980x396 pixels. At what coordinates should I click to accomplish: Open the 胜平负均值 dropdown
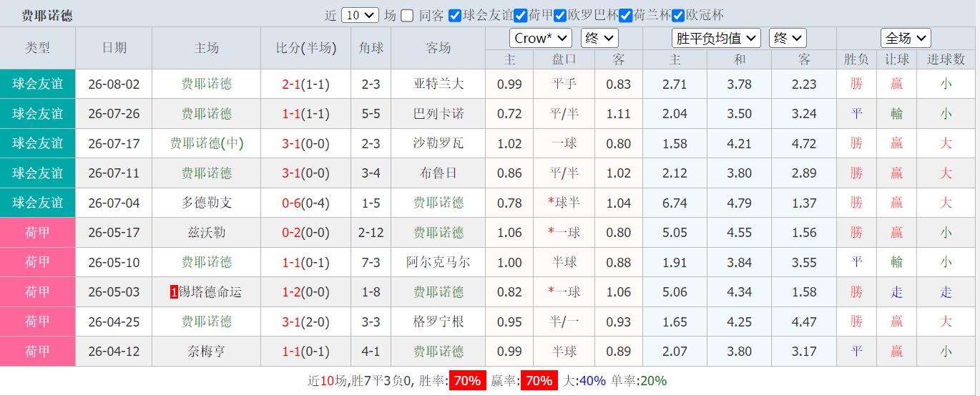(715, 38)
